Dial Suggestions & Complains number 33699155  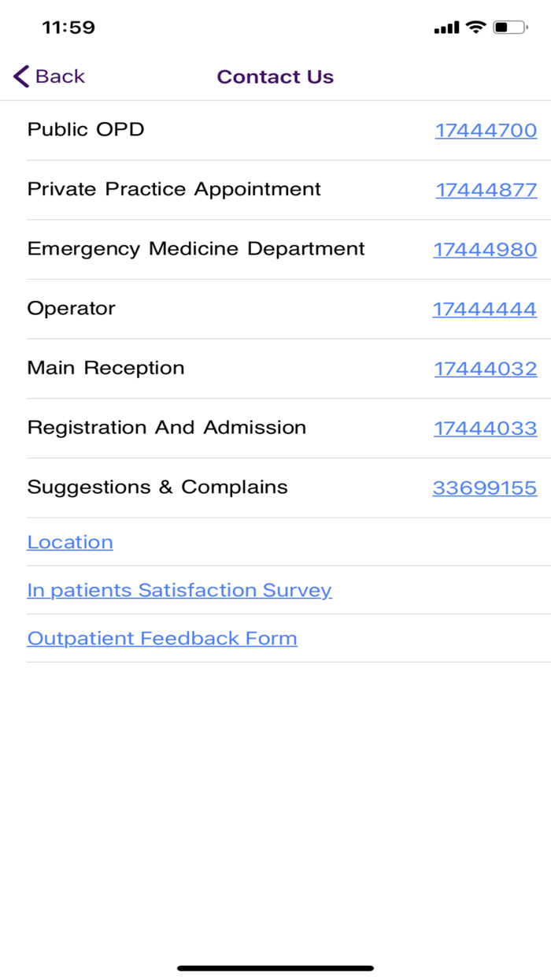[483, 488]
